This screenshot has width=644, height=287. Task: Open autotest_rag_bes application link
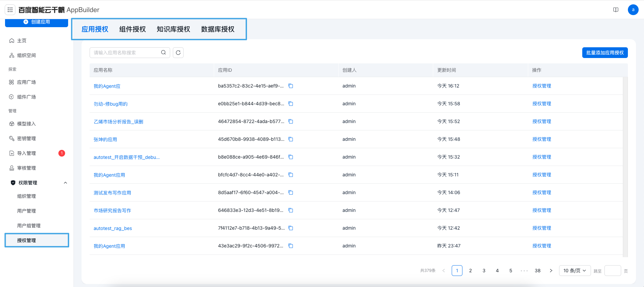point(113,228)
